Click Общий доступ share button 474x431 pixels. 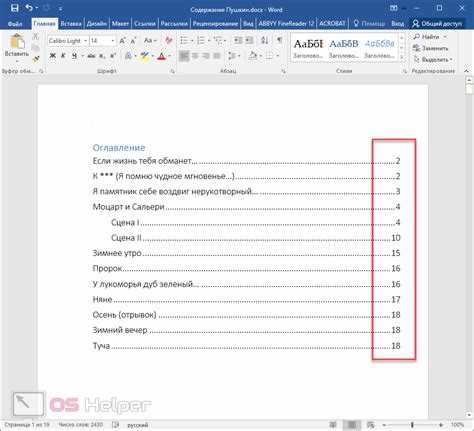pos(437,24)
